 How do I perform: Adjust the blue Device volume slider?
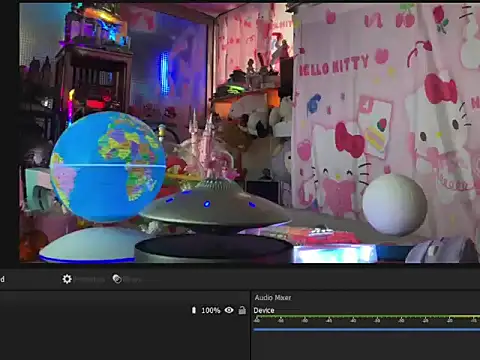[367, 330]
